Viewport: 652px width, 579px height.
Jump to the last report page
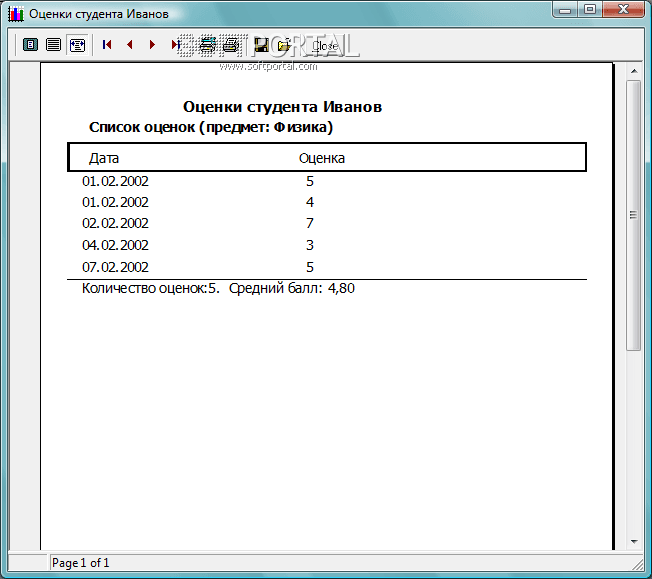[x=175, y=45]
